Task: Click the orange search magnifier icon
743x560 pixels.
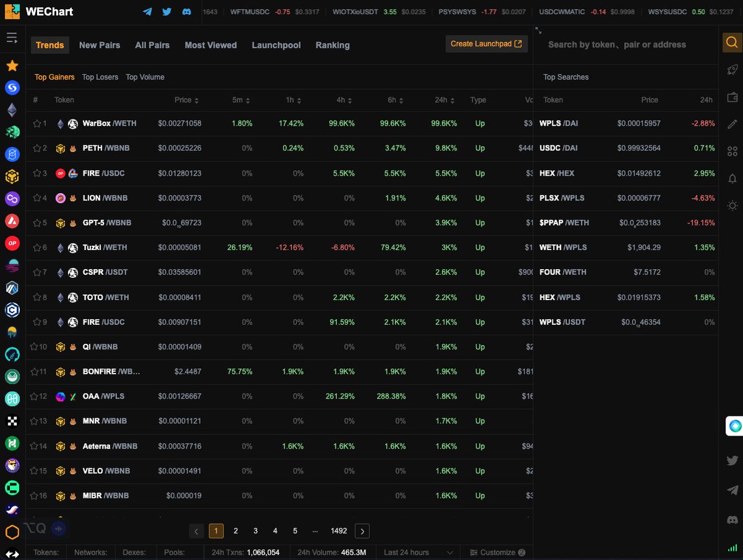Action: tap(732, 43)
